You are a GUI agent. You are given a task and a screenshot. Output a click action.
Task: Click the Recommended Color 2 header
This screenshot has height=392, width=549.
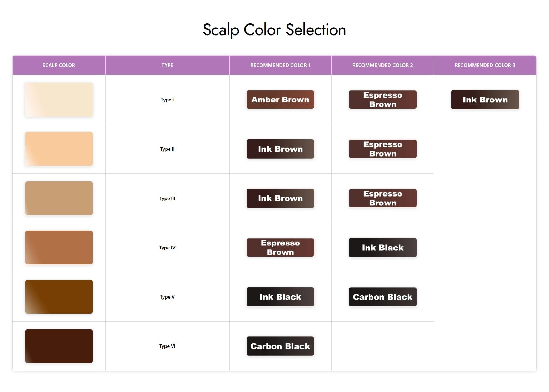382,65
